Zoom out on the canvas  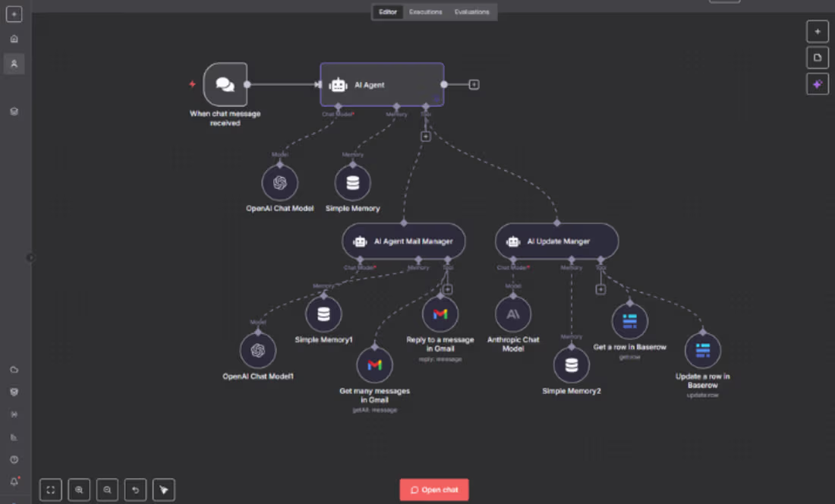click(107, 490)
